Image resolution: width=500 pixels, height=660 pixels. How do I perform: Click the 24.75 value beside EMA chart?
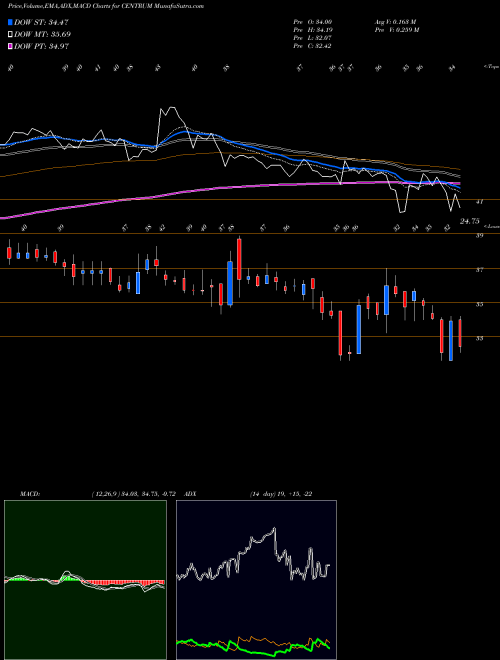470,221
